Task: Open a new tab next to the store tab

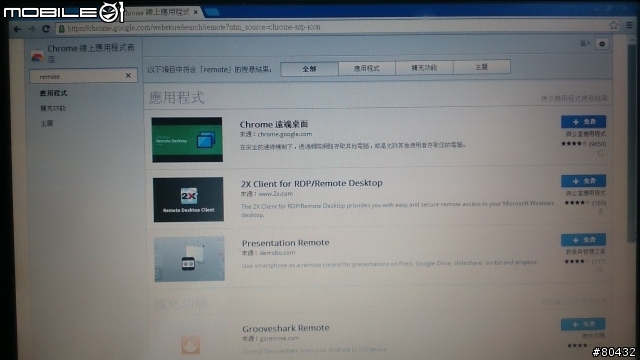Action: 211,12
